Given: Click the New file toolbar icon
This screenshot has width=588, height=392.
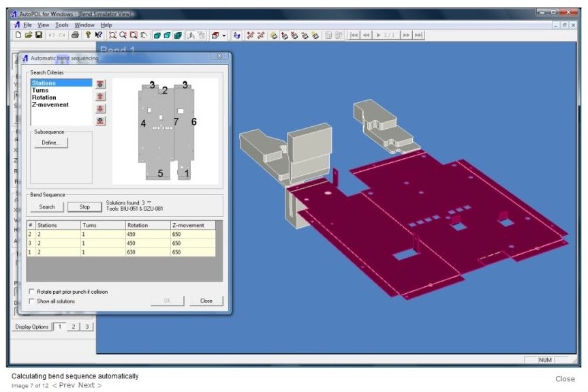Looking at the screenshot, I should click(x=18, y=35).
